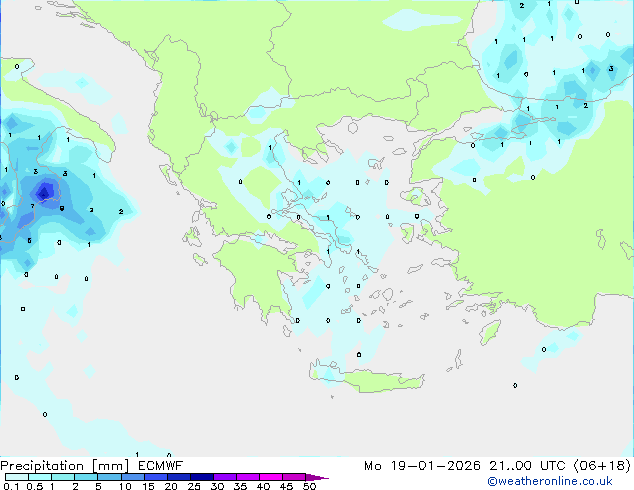Click the 0.1–0.5 mm palest legend swatch
This screenshot has width=634, height=490.
pos(17,477)
